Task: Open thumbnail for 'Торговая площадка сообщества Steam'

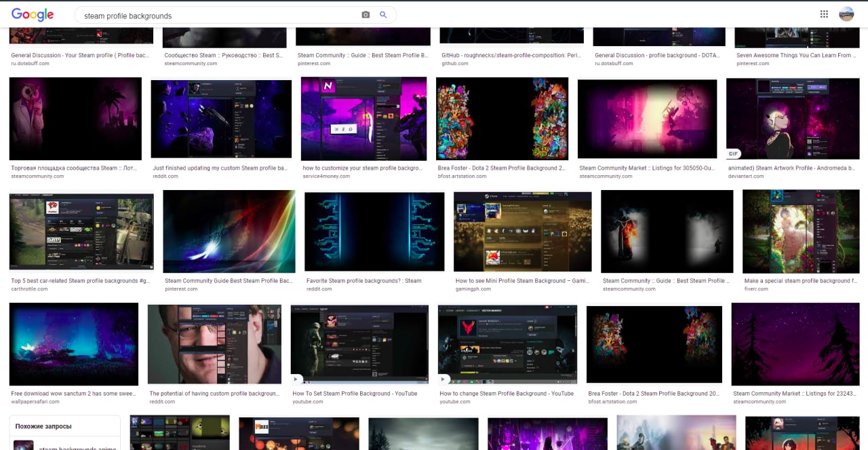Action: coord(75,119)
